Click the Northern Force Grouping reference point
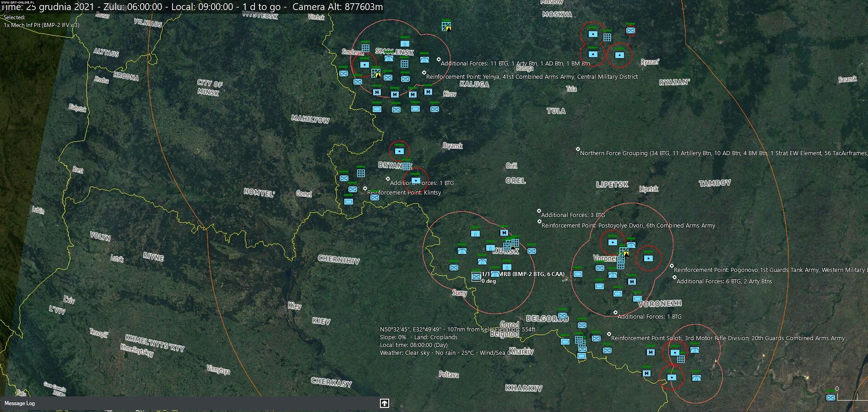Image resolution: width=868 pixels, height=412 pixels. (578, 149)
